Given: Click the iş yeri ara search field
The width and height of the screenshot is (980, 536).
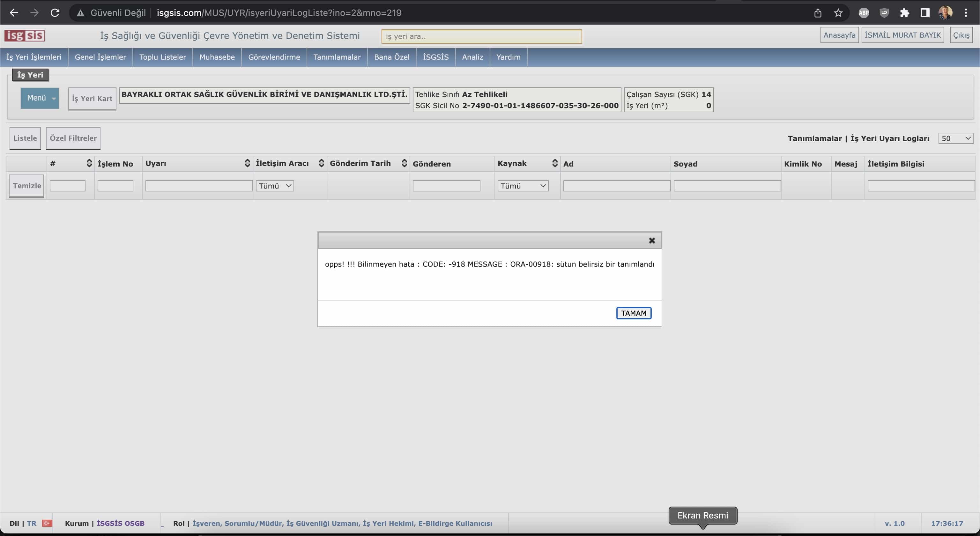Looking at the screenshot, I should coord(481,36).
